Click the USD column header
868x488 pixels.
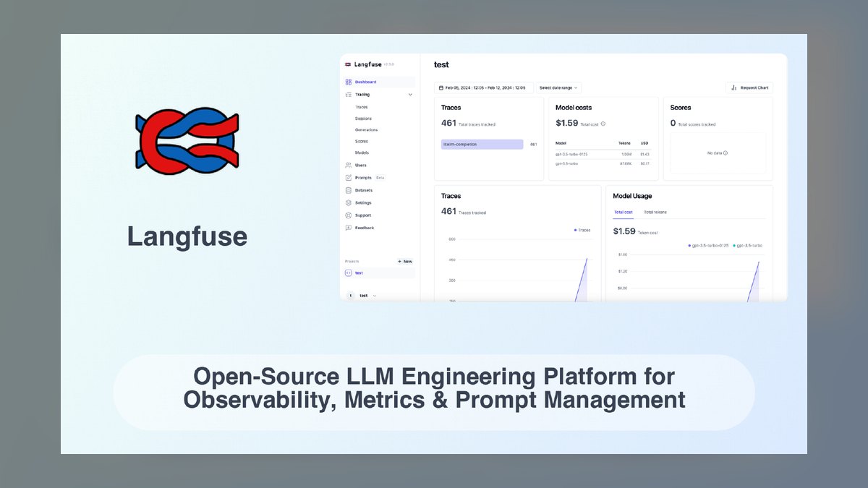tap(644, 143)
